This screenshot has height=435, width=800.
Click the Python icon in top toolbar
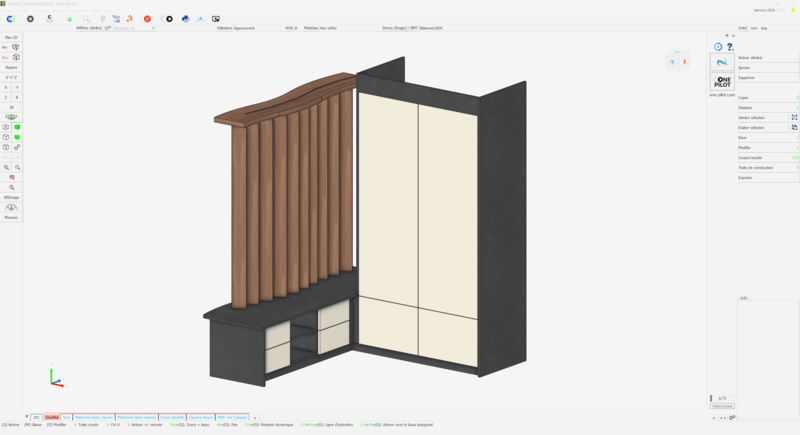pos(186,18)
